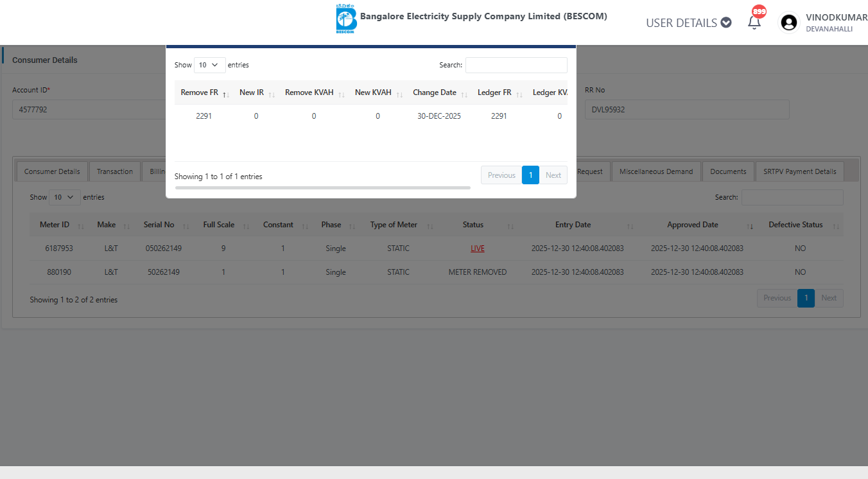Sort meter table by Approved Date
The image size is (868, 479).
(x=749, y=225)
